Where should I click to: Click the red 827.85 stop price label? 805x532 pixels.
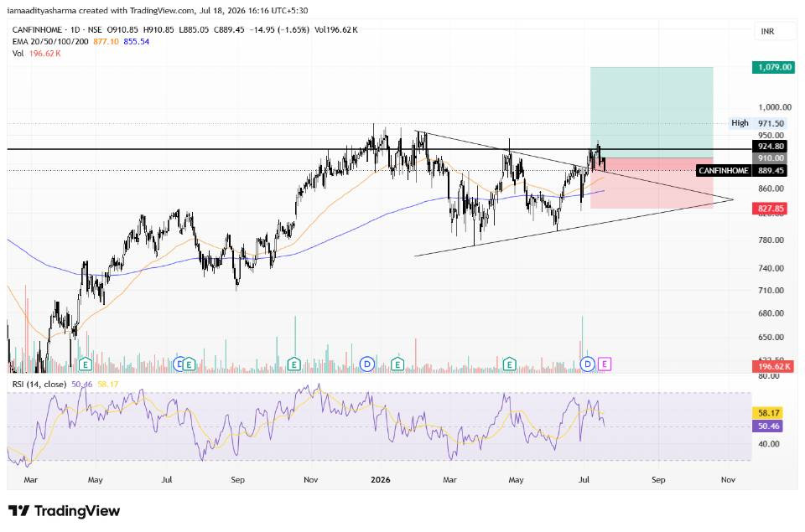(x=770, y=209)
